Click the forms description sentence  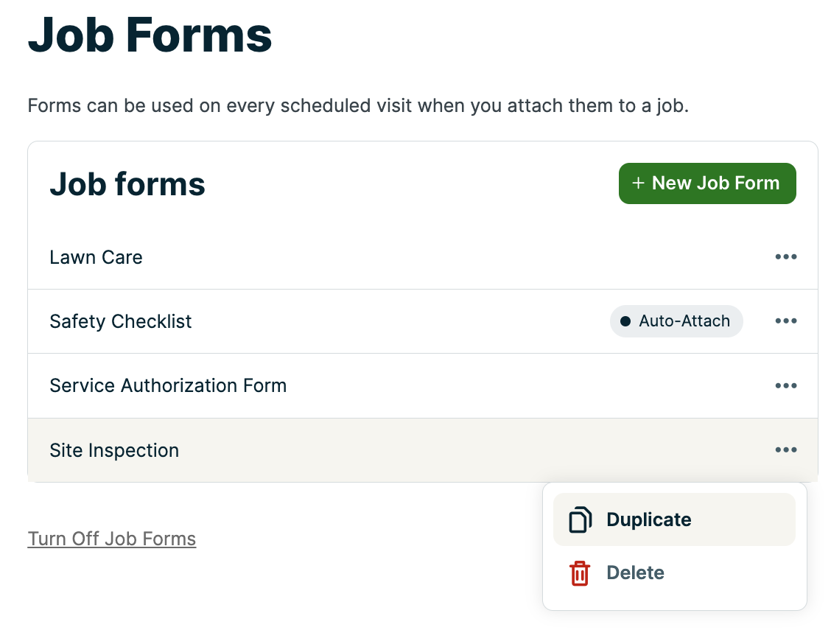tap(358, 105)
